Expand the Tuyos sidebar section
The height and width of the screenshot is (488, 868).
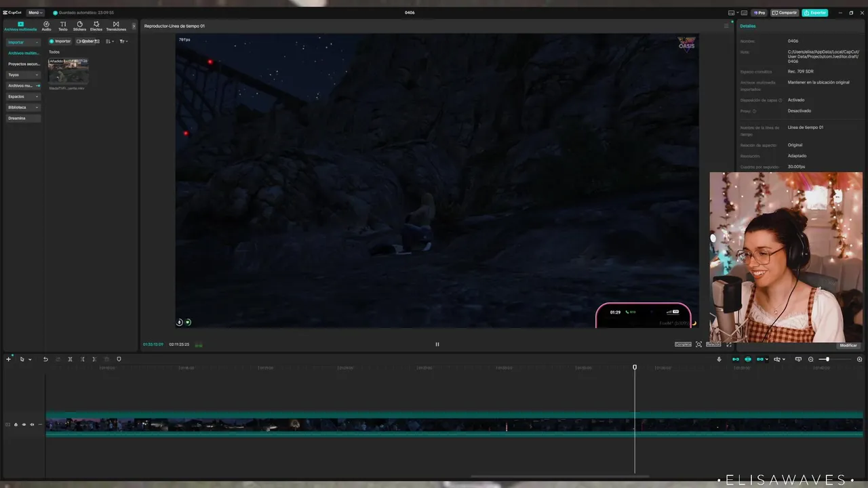[x=24, y=75]
